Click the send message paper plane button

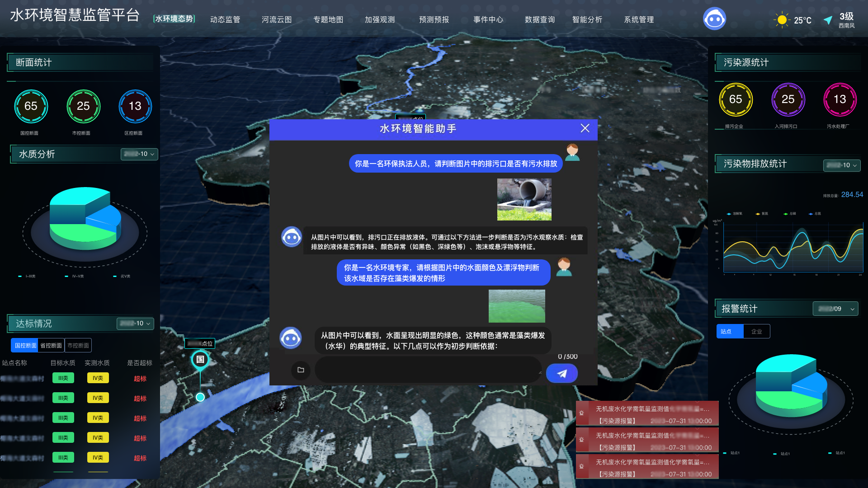coord(561,373)
